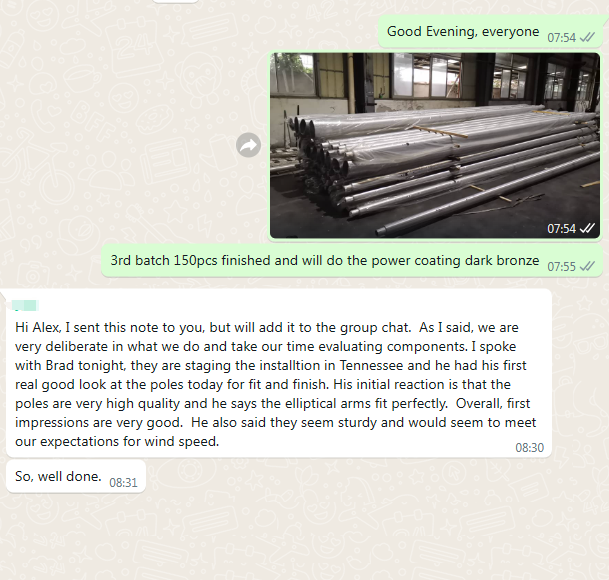609x580 pixels.
Task: Select the "Good Evening, everyone" message
Action: pos(463,31)
